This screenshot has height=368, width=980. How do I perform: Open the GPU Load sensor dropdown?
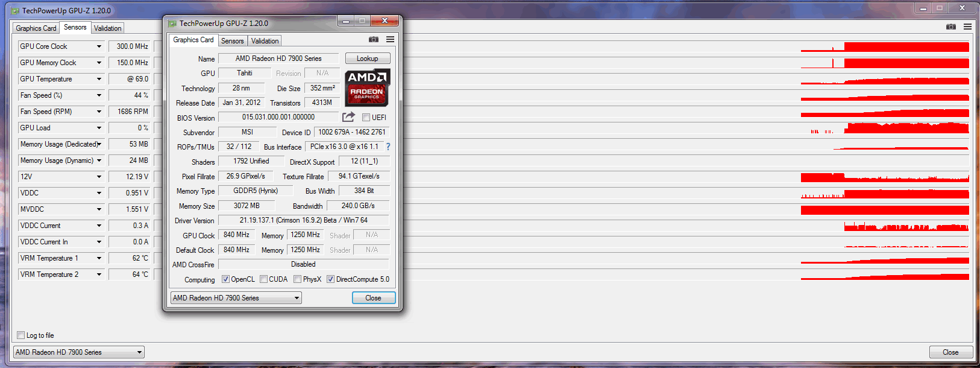pyautogui.click(x=99, y=128)
